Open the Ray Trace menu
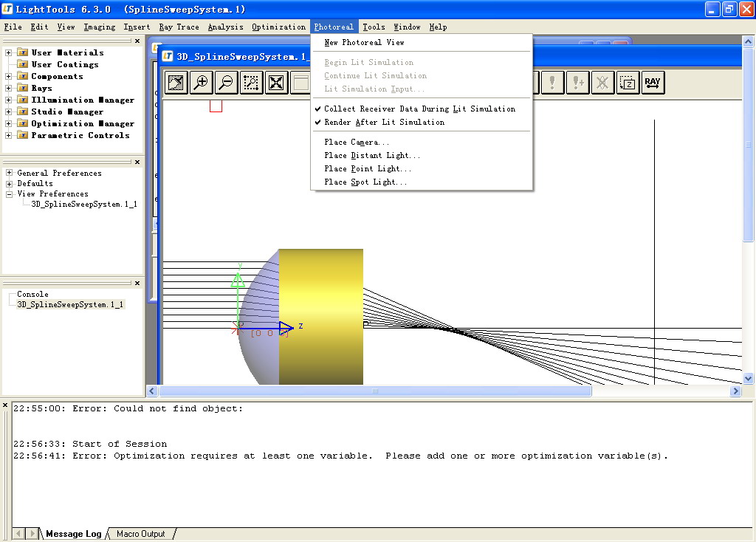 click(x=179, y=27)
